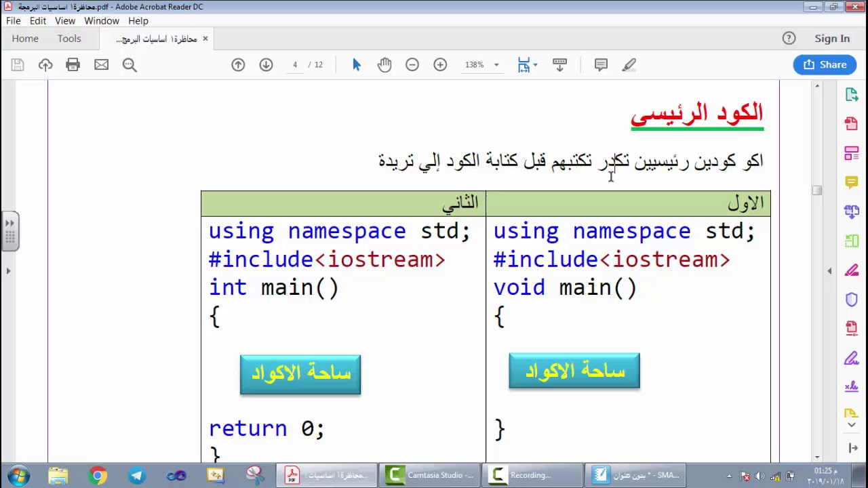Viewport: 868px width, 488px height.
Task: Activate the hand pan tool
Action: point(384,64)
